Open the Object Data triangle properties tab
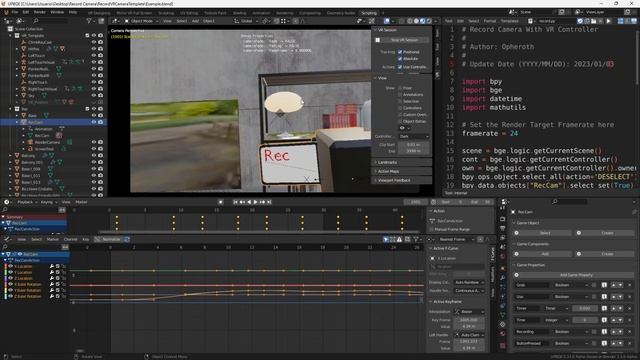The image size is (640, 360). 503,315
